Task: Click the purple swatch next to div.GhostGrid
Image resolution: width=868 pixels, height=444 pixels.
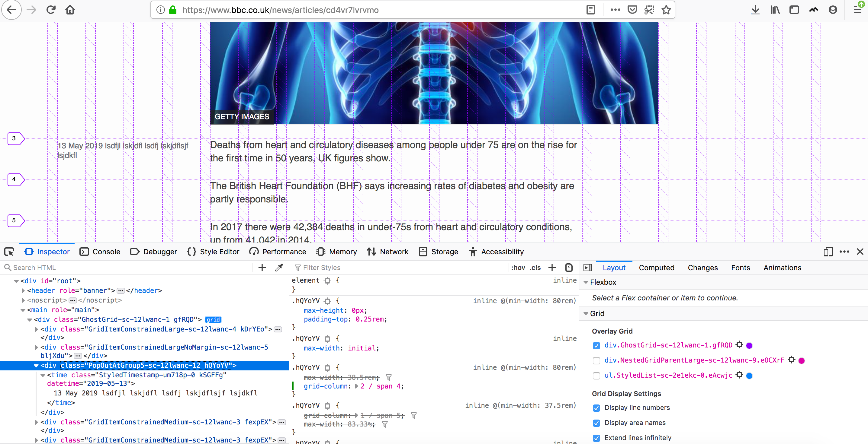Action: click(x=749, y=345)
